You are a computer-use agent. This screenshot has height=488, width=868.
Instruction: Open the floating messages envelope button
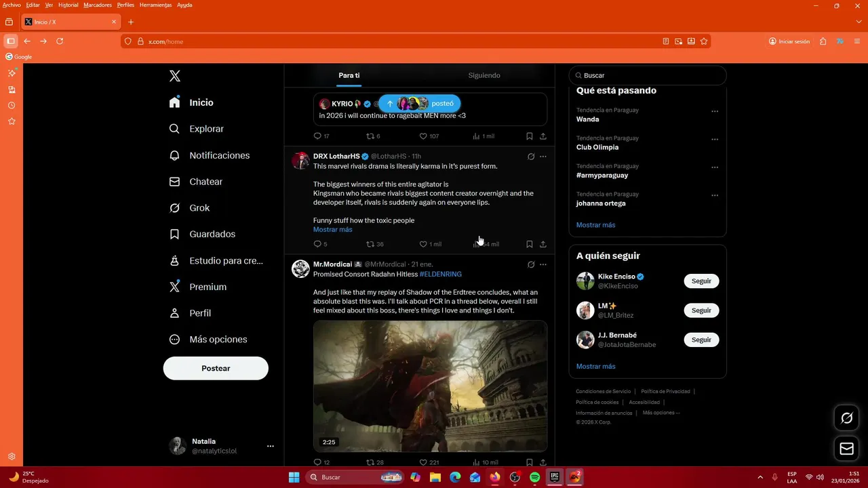pos(846,449)
